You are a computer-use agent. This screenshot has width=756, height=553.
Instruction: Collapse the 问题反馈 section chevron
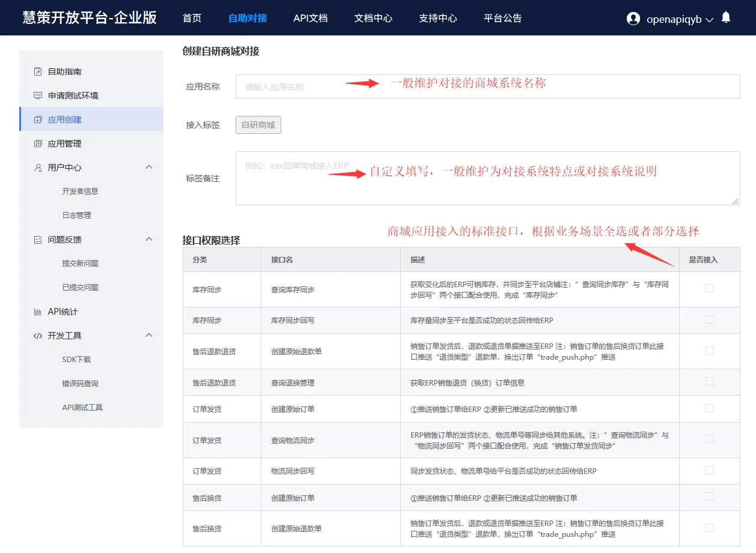pos(149,239)
